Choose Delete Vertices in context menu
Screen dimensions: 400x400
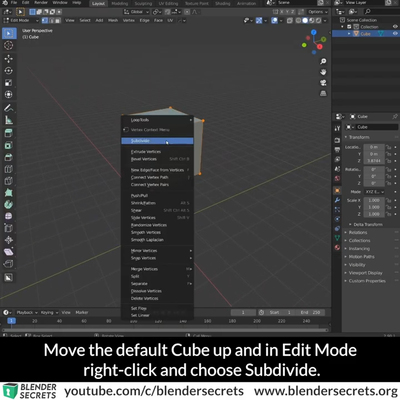tap(157, 298)
